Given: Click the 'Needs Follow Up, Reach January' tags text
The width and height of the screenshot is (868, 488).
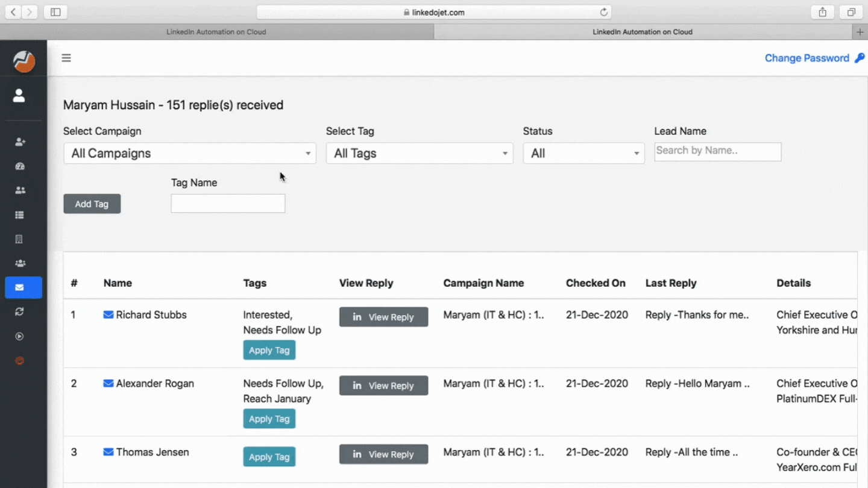Looking at the screenshot, I should [x=283, y=391].
